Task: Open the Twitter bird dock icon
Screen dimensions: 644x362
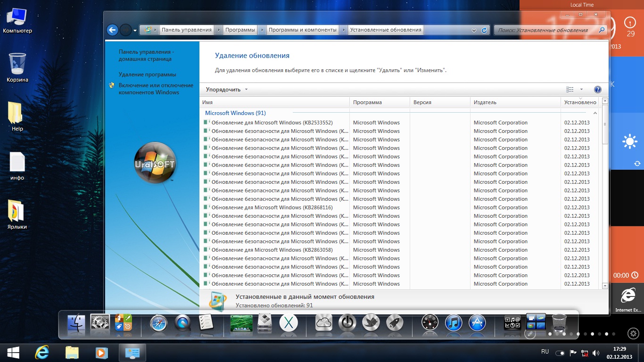Action: (371, 323)
